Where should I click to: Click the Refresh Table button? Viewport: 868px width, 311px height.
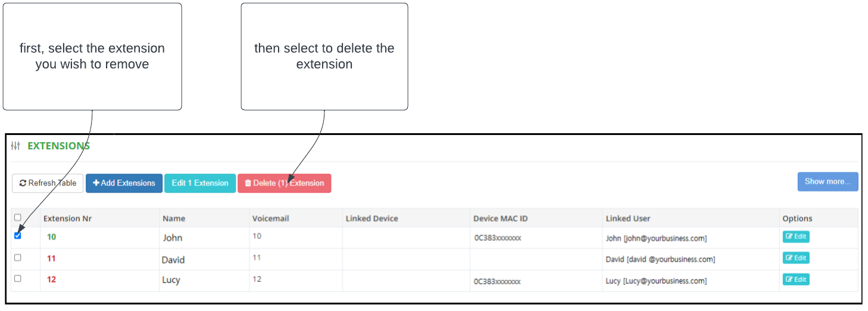point(48,183)
